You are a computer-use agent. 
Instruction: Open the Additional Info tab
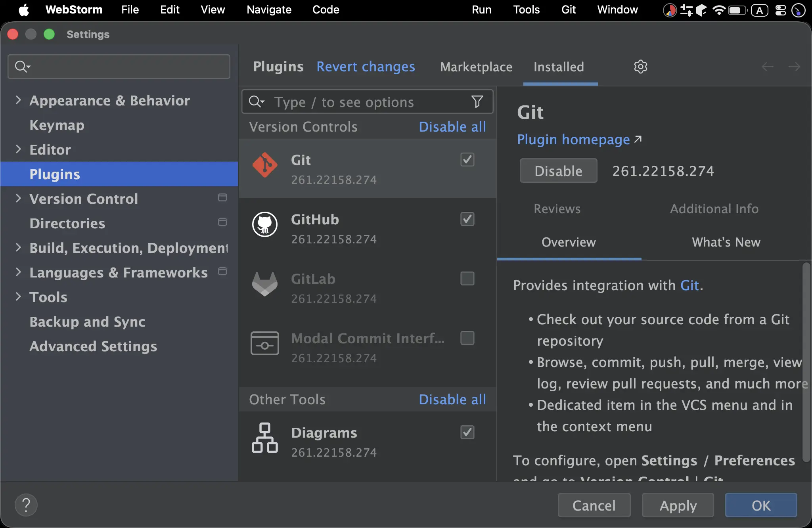(x=714, y=209)
